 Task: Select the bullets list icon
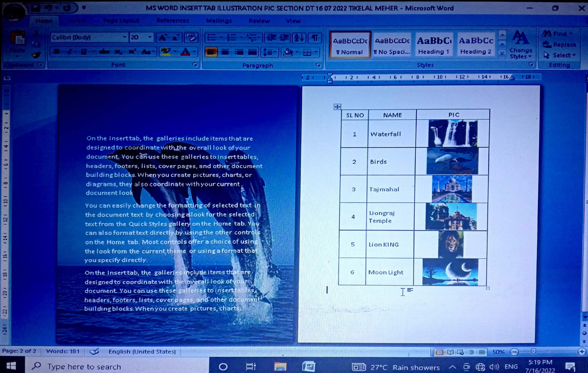click(211, 38)
